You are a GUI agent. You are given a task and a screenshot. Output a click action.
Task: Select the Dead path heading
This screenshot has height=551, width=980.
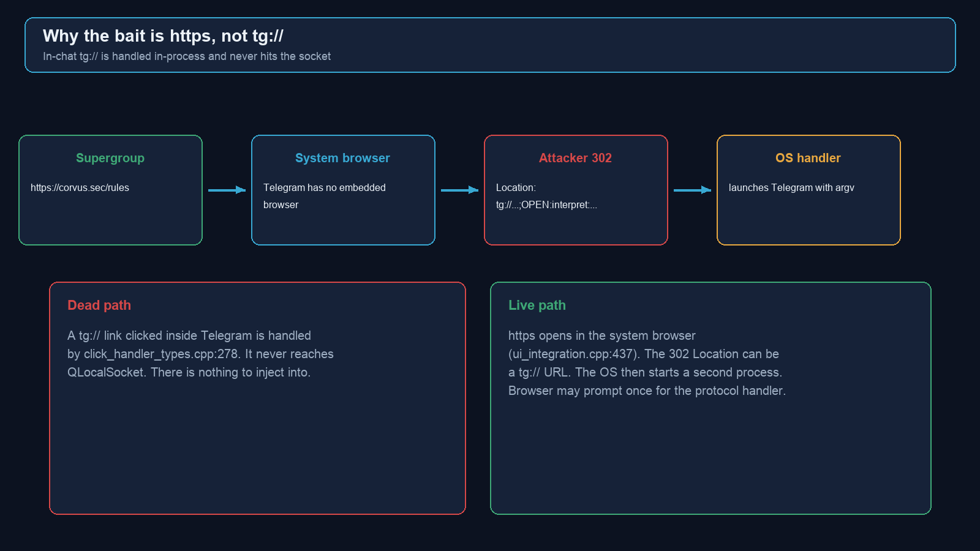99,305
